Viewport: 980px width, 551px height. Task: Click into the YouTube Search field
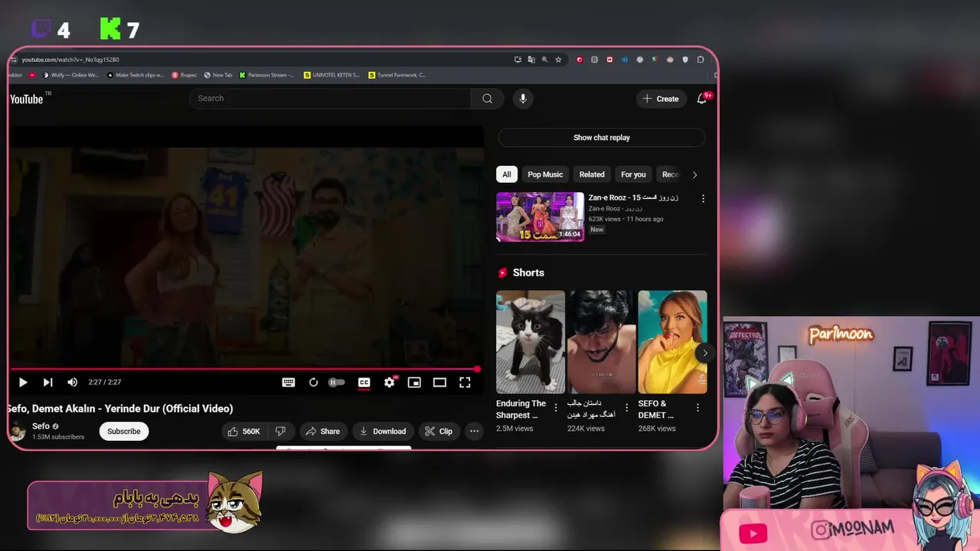[x=330, y=98]
